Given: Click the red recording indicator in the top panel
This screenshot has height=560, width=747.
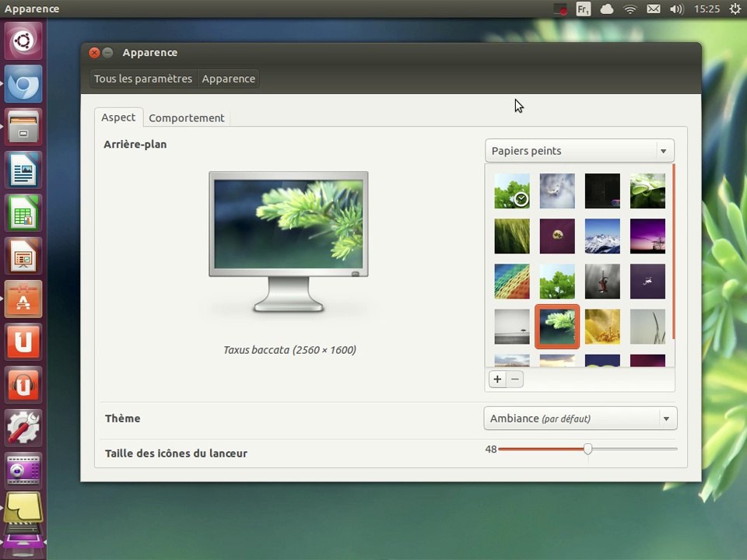Looking at the screenshot, I should (560, 9).
